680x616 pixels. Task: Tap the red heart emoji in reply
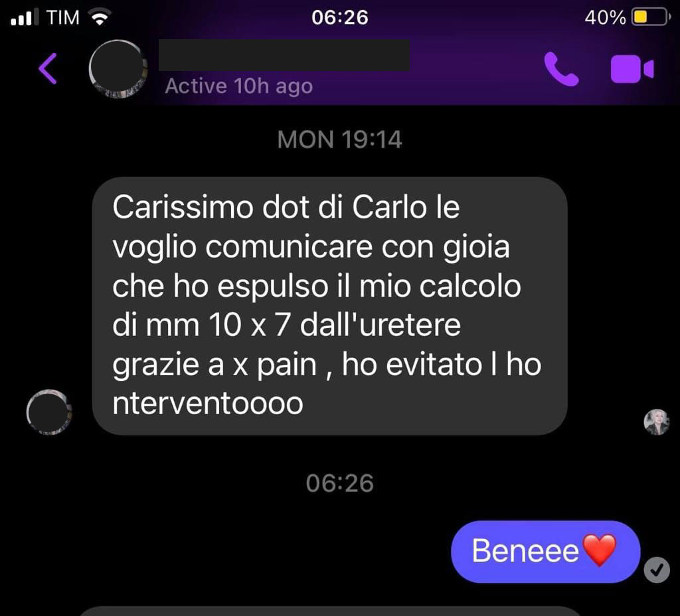(599, 550)
